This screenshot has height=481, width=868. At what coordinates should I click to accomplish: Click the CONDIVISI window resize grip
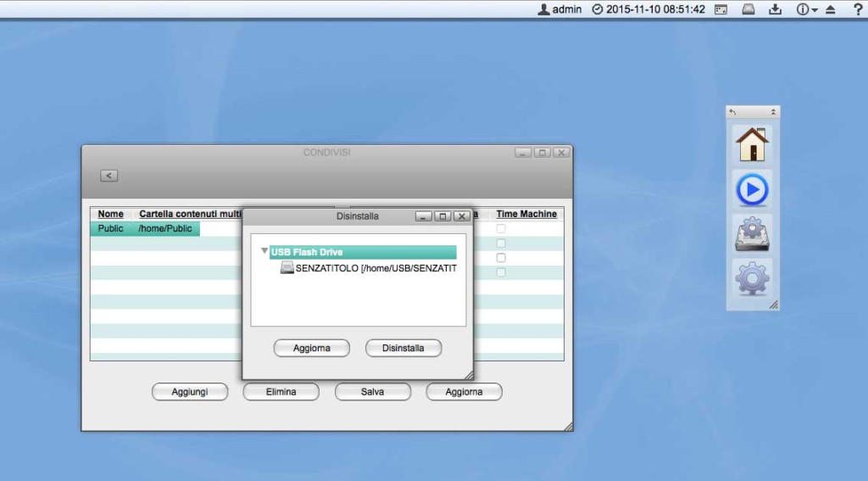(569, 426)
